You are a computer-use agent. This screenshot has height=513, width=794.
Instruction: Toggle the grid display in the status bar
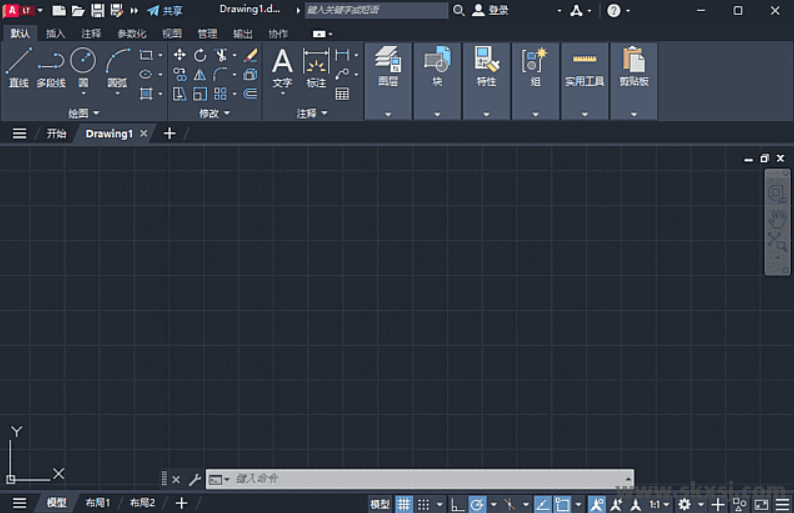tap(404, 504)
